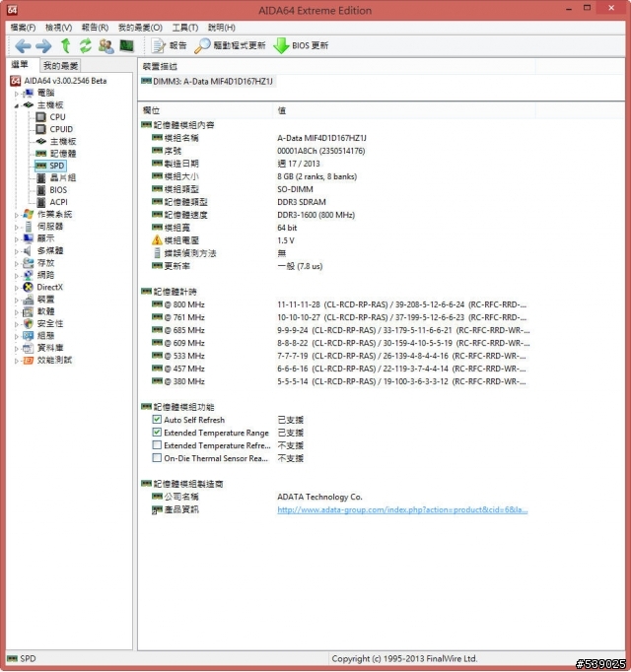
Task: Click the AIDA64 logo in the title bar
Action: click(x=13, y=10)
